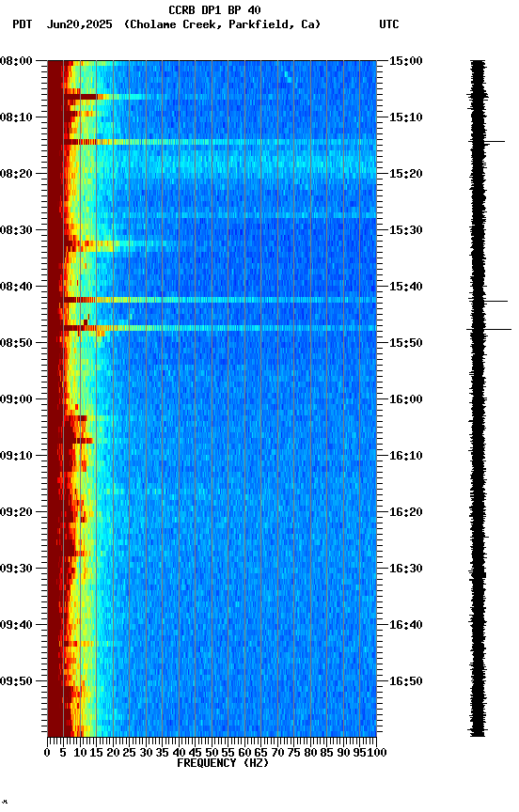Click the PDT time label "09:20"
519x812 pixels.
[x=16, y=513]
